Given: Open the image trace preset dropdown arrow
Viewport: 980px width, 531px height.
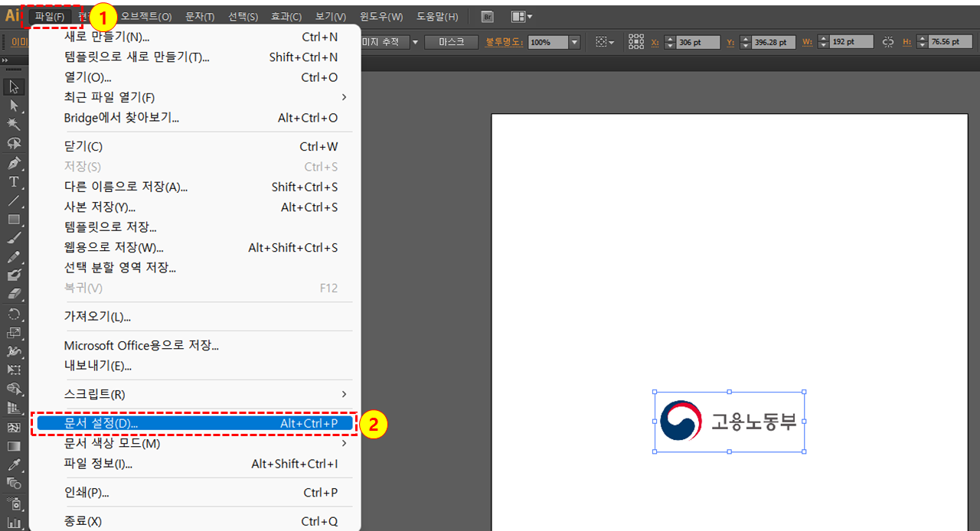Looking at the screenshot, I should [415, 42].
